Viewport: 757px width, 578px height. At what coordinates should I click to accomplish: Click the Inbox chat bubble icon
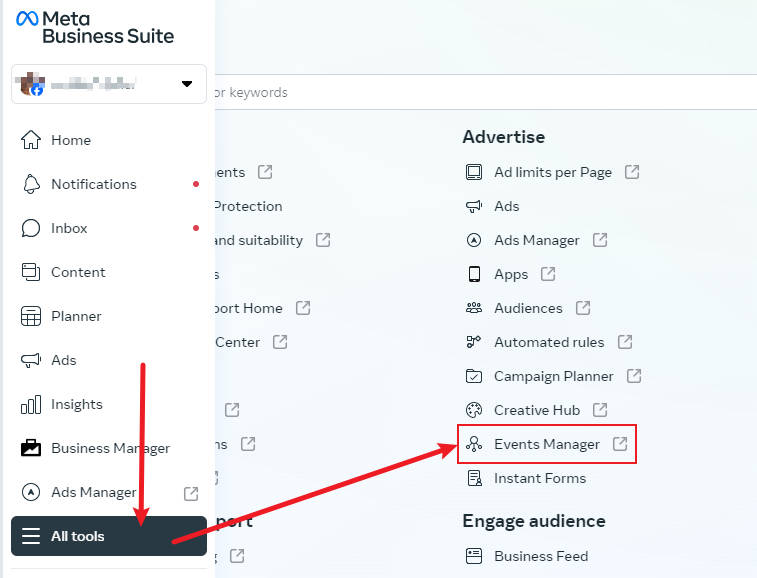31,228
